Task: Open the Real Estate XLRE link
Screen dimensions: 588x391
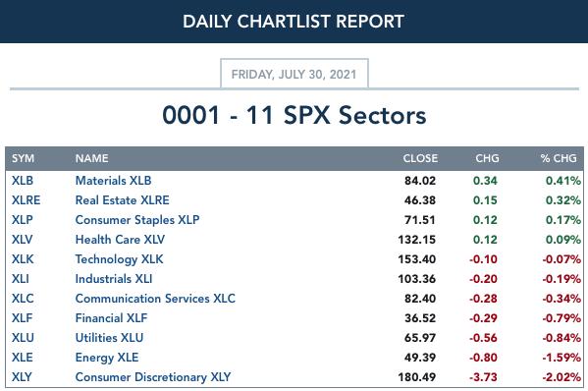Action: click(x=123, y=200)
